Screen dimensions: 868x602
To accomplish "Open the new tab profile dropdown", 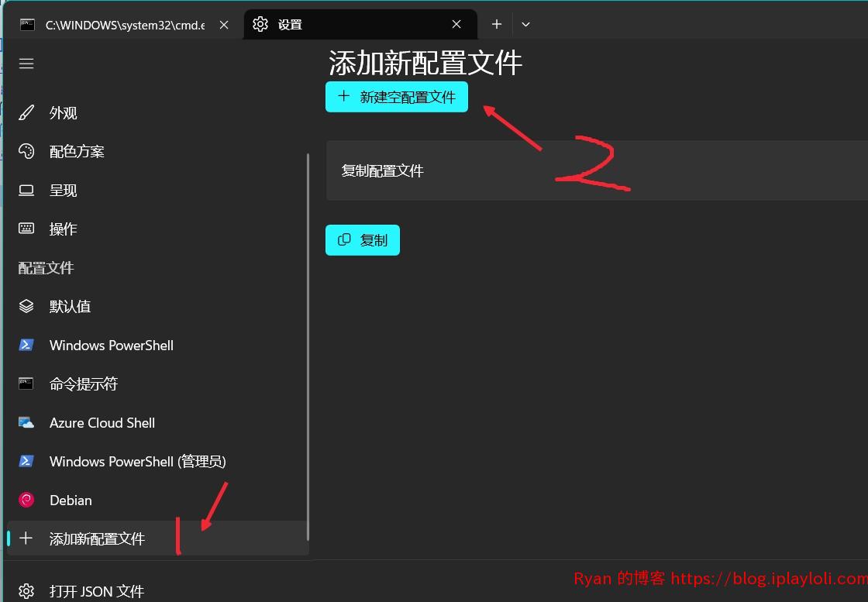I will 526,24.
